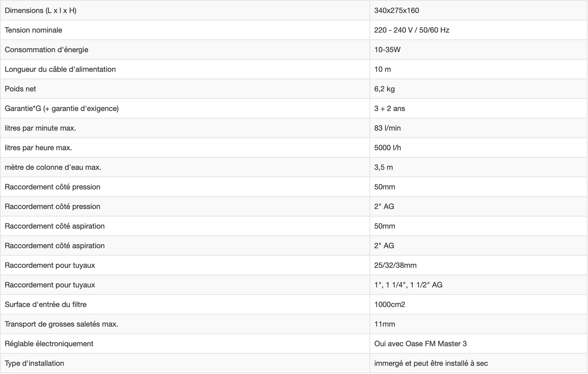Select the 25/32/38mm hose connection value
Viewport: 588px width, 374px height.
395,265
